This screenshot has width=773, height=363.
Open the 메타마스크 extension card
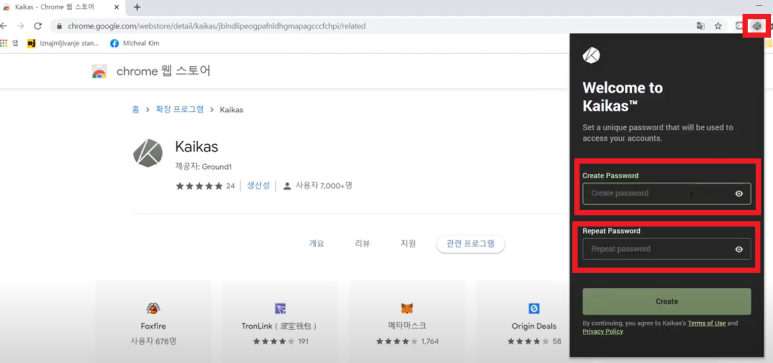(407, 322)
